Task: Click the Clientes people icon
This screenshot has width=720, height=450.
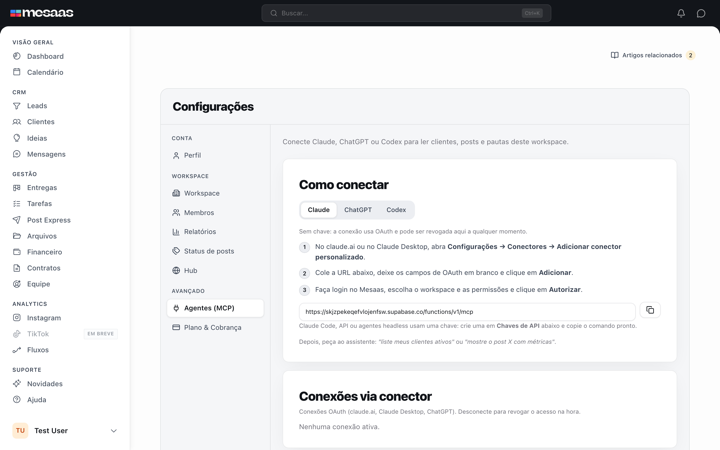Action: click(x=17, y=122)
